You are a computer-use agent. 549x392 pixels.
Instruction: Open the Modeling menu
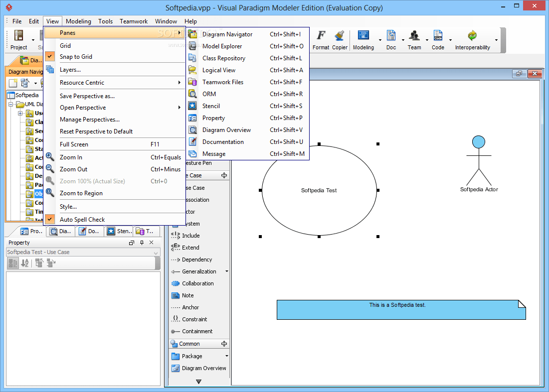[x=78, y=21]
